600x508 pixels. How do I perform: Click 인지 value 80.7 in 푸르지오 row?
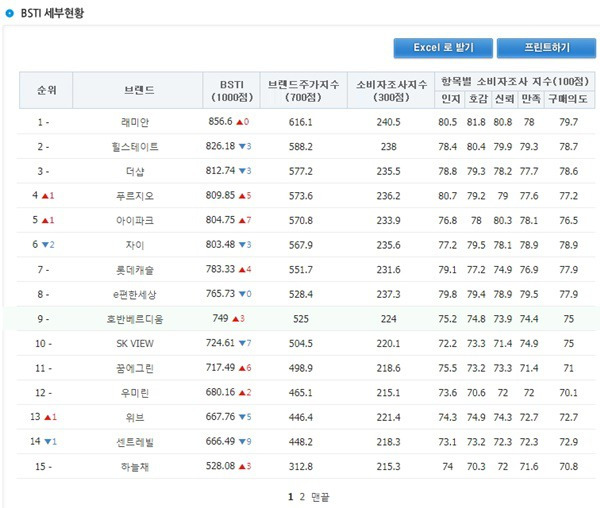(448, 196)
